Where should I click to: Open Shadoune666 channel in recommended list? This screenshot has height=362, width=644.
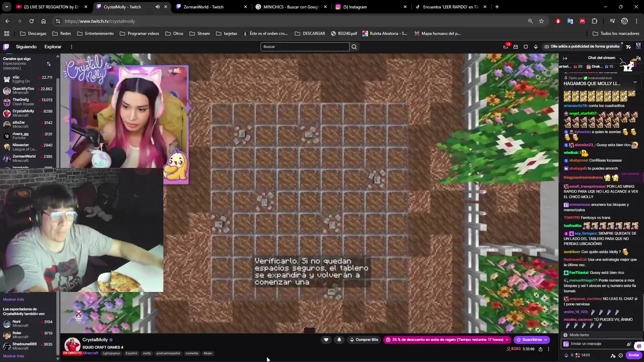point(28,346)
